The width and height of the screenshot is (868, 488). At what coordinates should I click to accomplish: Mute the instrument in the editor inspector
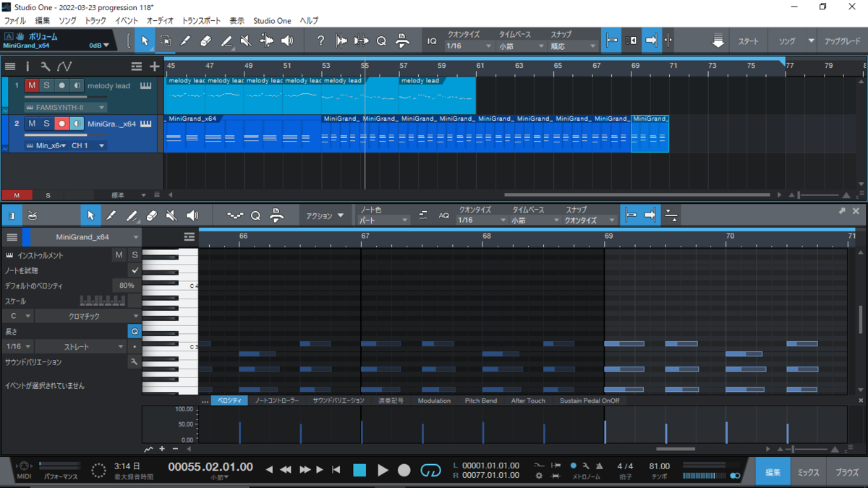pyautogui.click(x=119, y=255)
